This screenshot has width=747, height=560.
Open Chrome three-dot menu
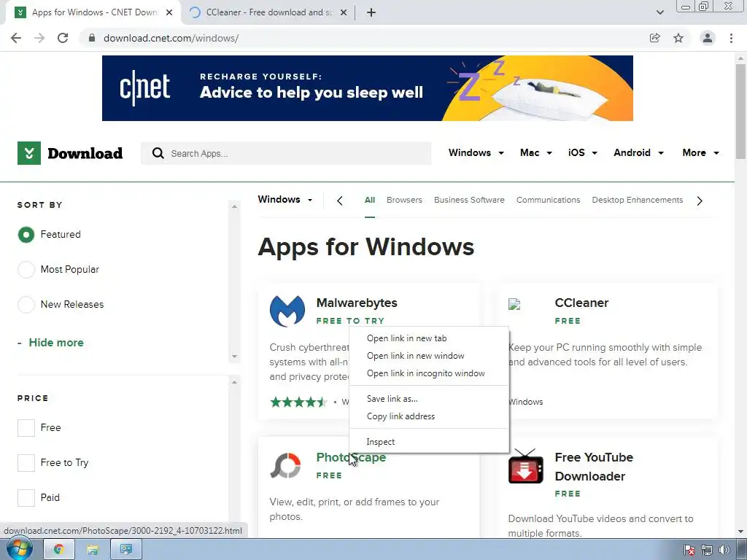pos(731,38)
